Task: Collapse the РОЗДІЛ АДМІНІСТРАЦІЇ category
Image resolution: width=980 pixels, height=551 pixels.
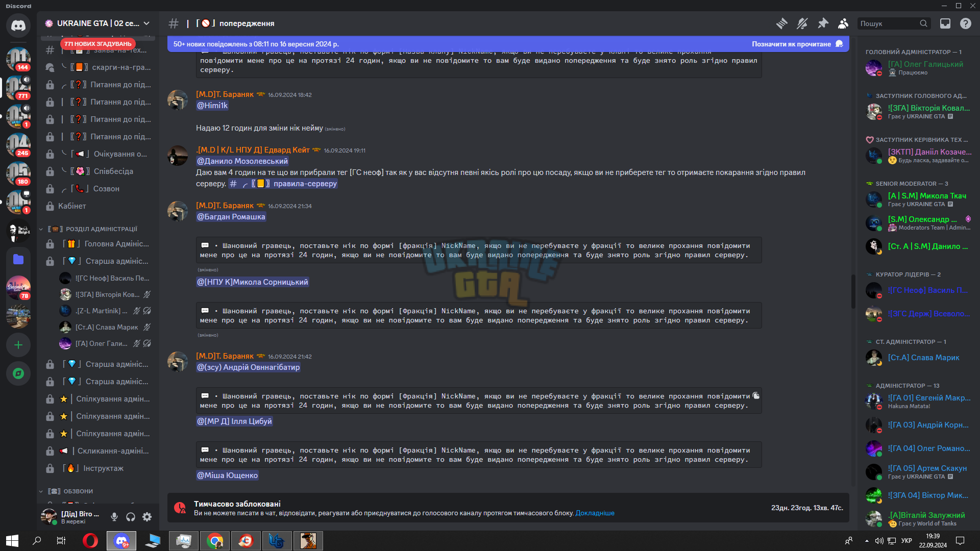Action: click(93, 229)
